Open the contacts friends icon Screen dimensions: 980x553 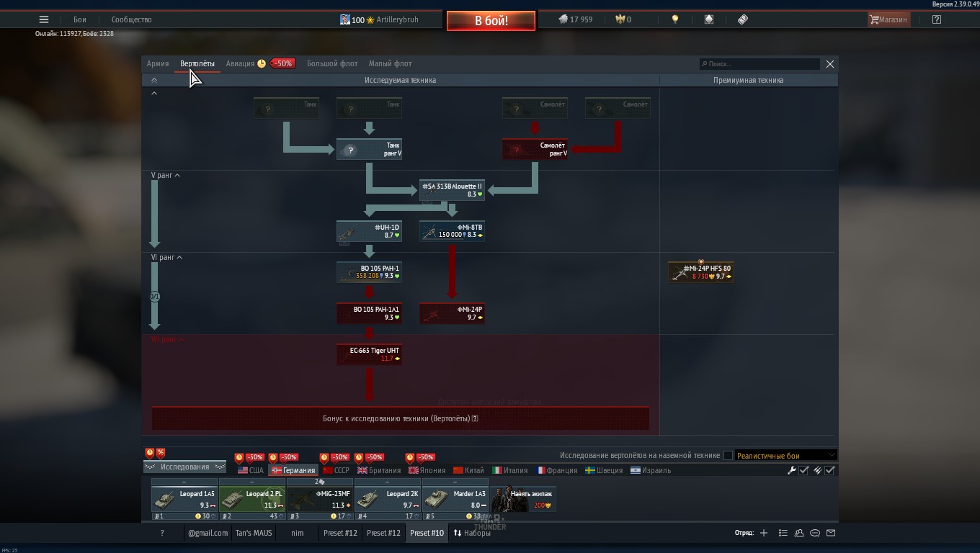(799, 533)
